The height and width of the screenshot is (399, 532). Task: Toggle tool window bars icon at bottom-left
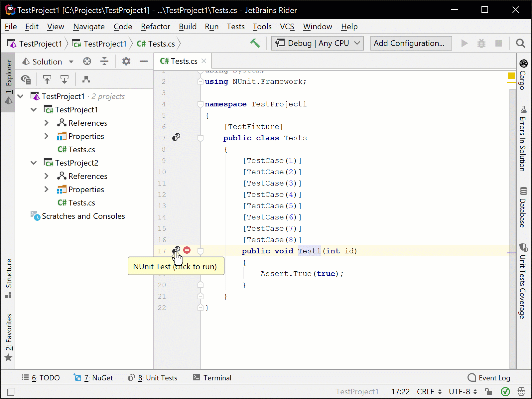pos(11,391)
